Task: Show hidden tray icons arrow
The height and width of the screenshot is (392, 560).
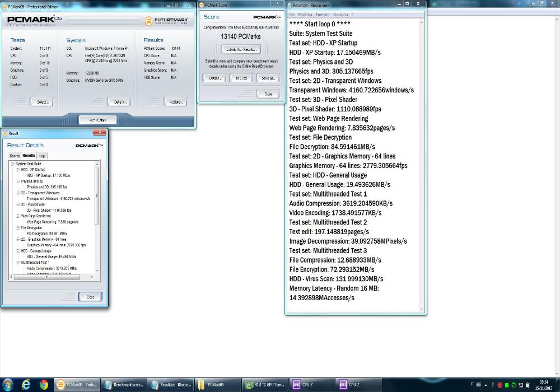Action: (486, 385)
